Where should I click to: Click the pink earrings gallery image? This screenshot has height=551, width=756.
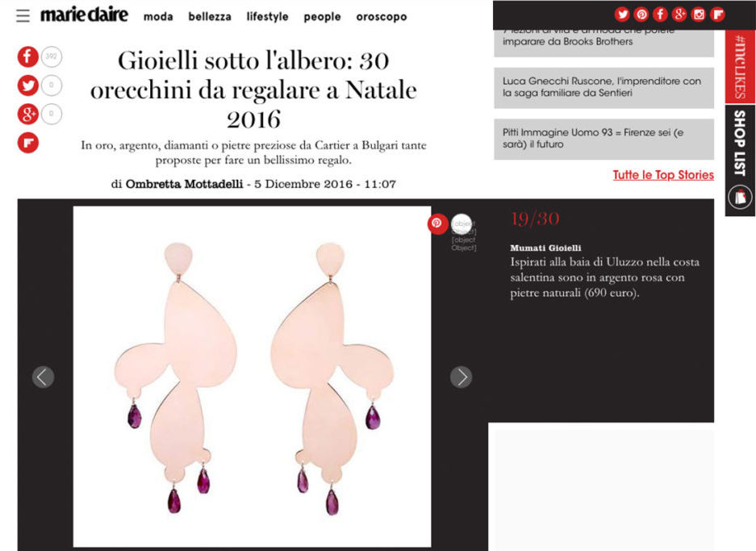pyautogui.click(x=253, y=377)
